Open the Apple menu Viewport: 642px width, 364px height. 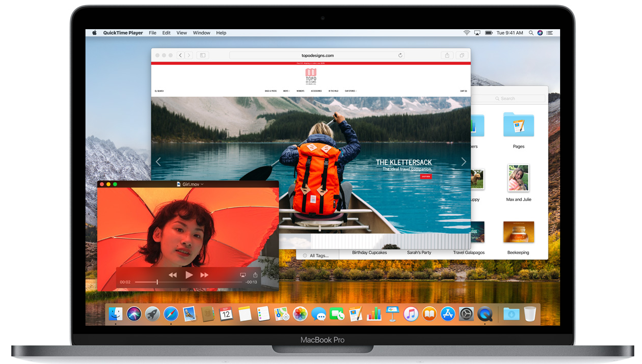[x=94, y=33]
